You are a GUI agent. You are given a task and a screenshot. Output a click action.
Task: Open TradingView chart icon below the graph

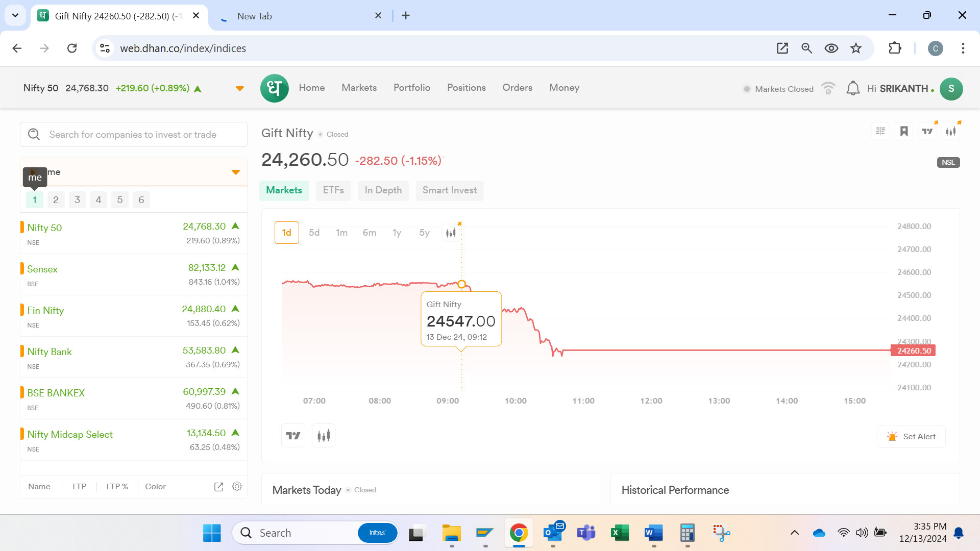tap(293, 436)
